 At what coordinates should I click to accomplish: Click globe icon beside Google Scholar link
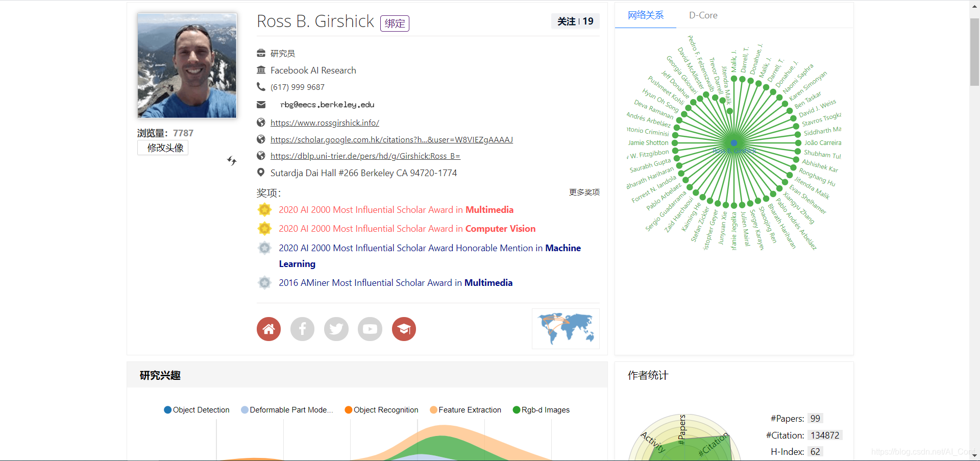pyautogui.click(x=261, y=139)
